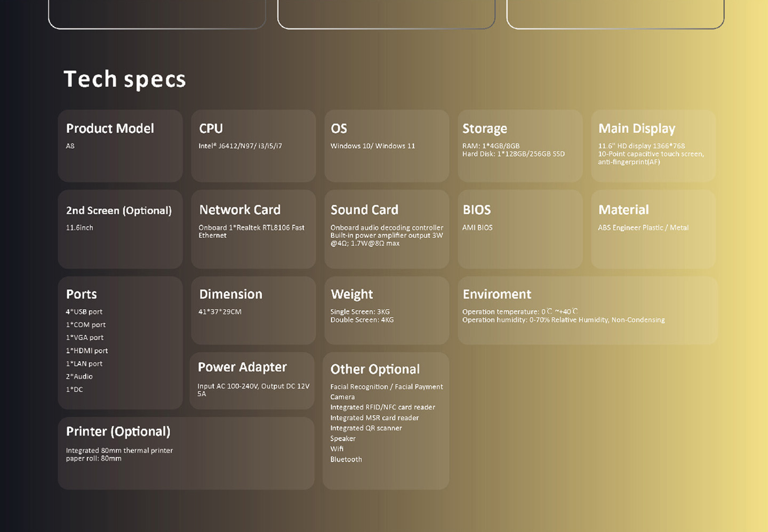Click the Weight card
768x532 pixels.
point(387,310)
